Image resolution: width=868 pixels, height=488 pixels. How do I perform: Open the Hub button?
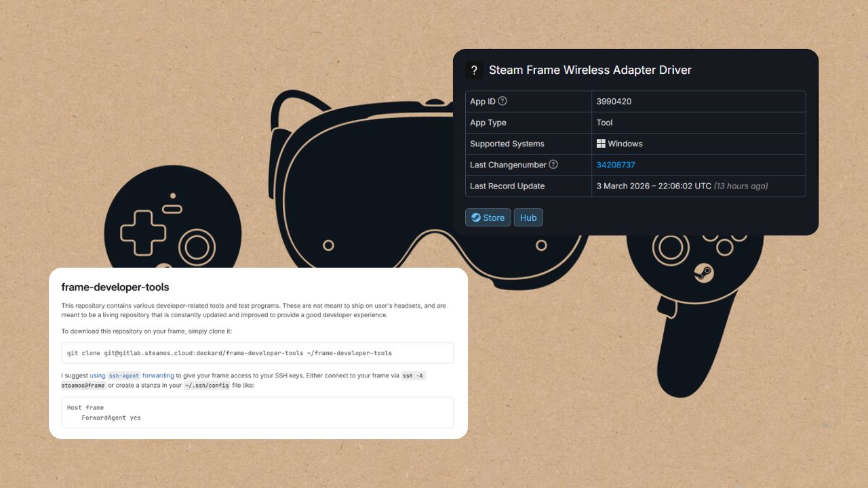[528, 218]
